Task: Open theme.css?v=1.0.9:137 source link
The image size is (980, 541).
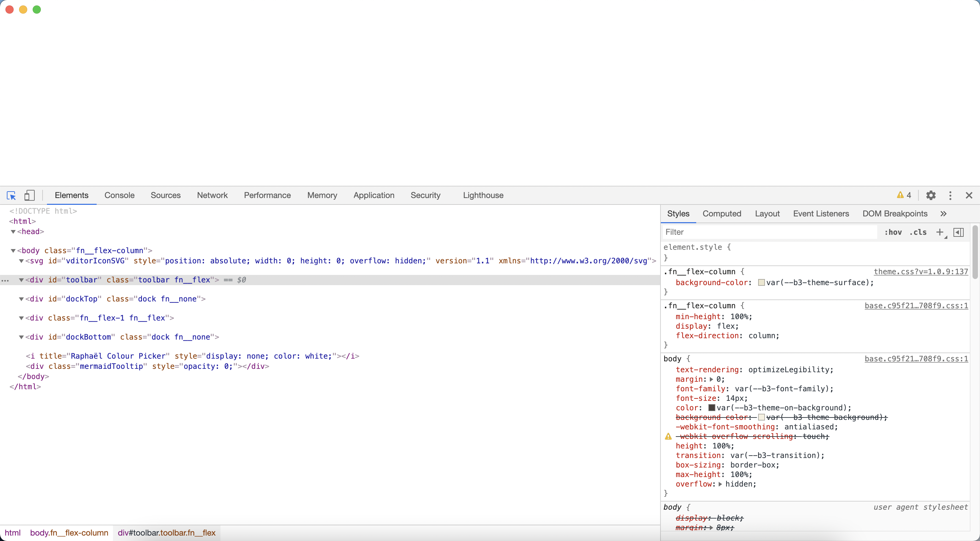Action: (921, 272)
